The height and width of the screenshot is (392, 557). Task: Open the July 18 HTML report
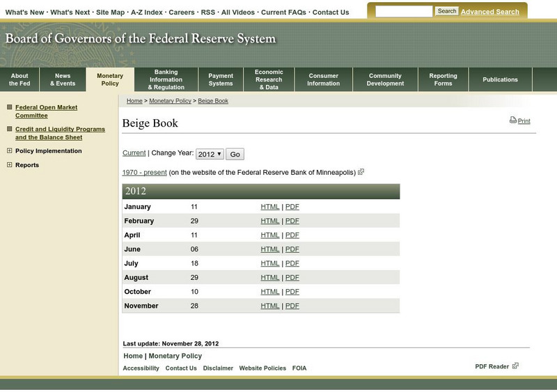pyautogui.click(x=270, y=263)
